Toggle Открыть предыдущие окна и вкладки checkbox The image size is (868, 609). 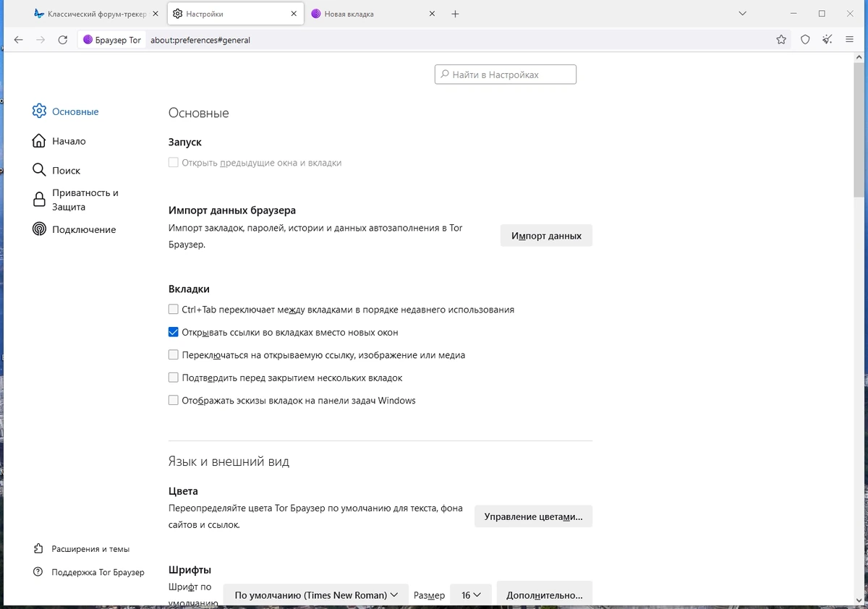(x=174, y=163)
